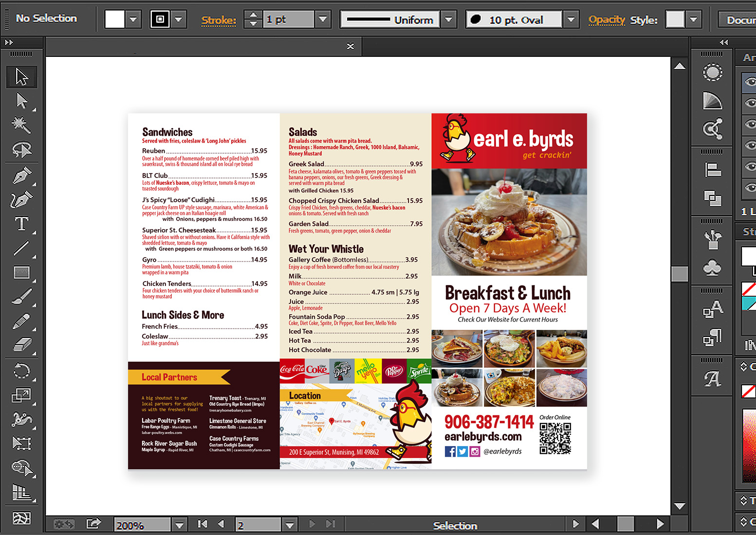756x535 pixels.
Task: Open the status bar Selection flyout arrow
Action: [x=576, y=524]
